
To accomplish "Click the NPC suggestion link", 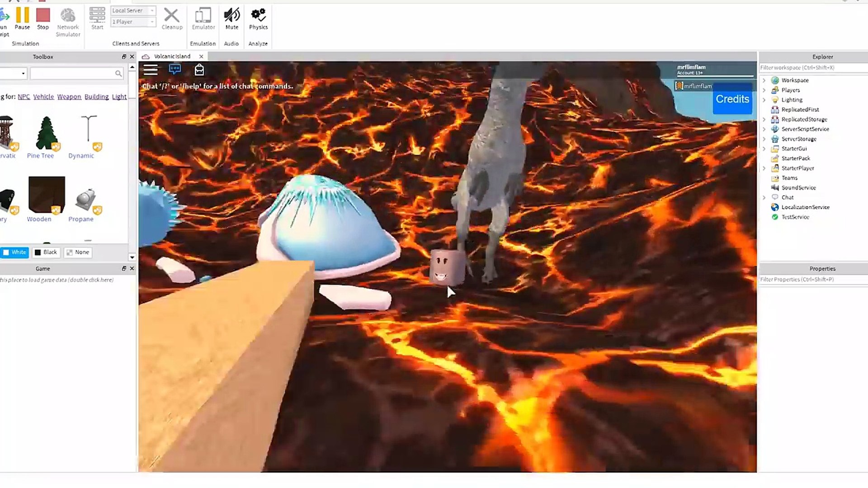I will coord(24,97).
